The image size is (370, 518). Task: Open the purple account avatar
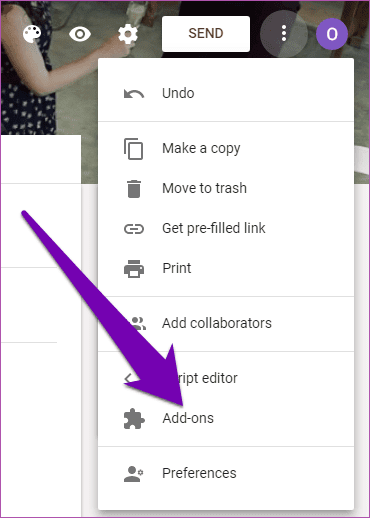point(332,34)
